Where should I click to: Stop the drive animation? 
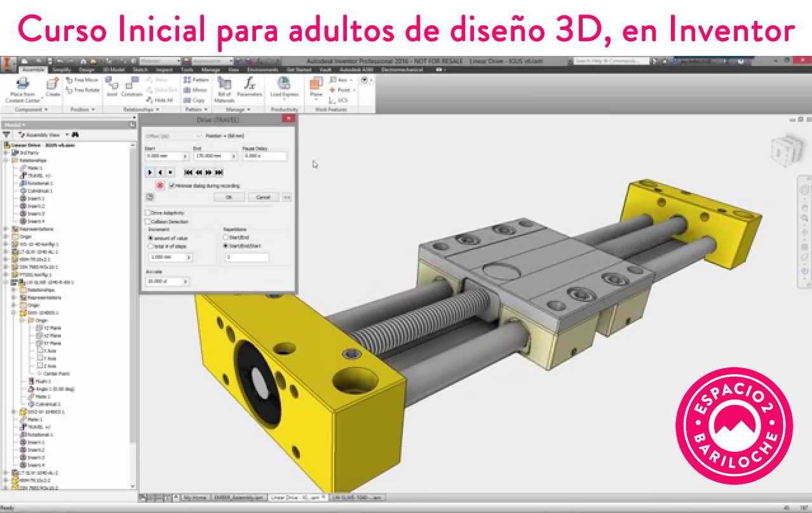[170, 172]
